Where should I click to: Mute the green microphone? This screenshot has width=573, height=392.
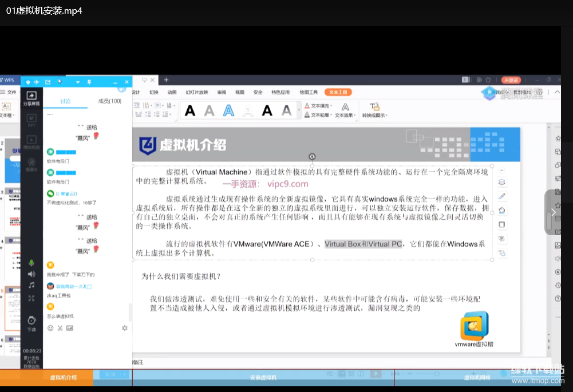[x=31, y=263]
